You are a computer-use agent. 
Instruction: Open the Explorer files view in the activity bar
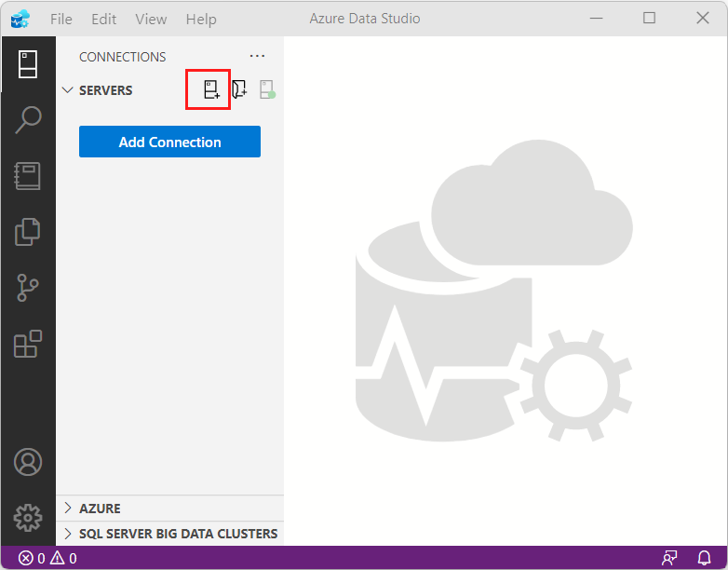(x=28, y=232)
